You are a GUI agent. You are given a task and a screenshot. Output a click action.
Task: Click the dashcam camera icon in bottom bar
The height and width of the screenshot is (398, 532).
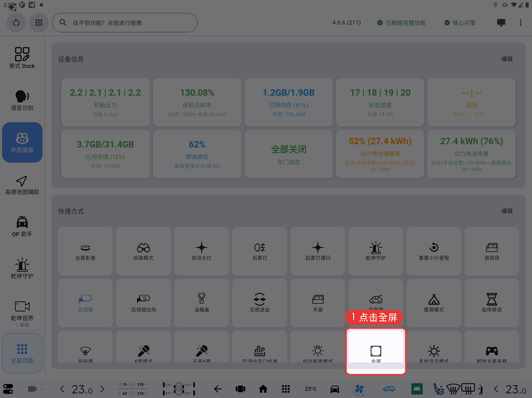(x=32, y=389)
